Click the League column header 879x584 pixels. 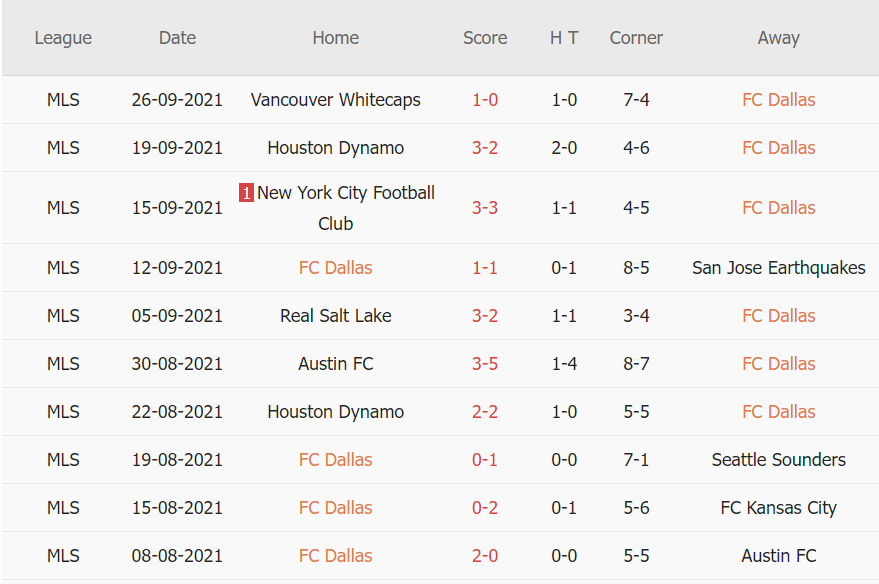tap(63, 38)
